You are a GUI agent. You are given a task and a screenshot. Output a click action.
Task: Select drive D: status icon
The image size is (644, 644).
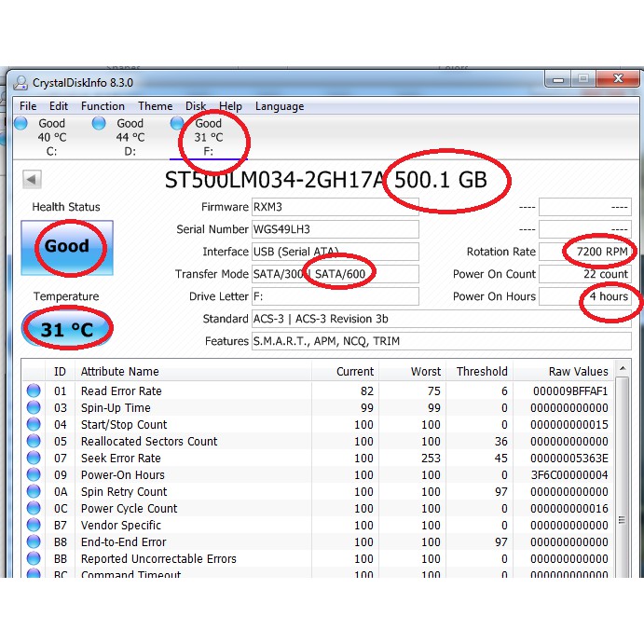coord(99,123)
